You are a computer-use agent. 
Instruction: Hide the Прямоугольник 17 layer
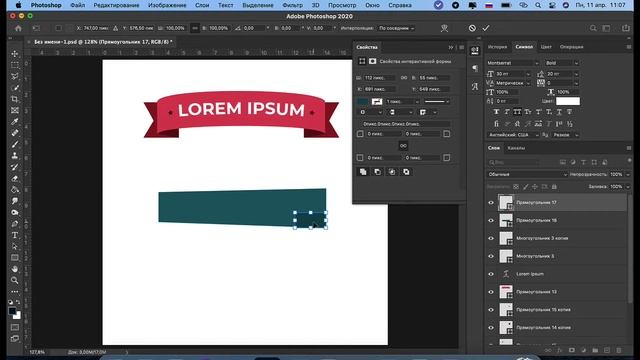[491, 202]
